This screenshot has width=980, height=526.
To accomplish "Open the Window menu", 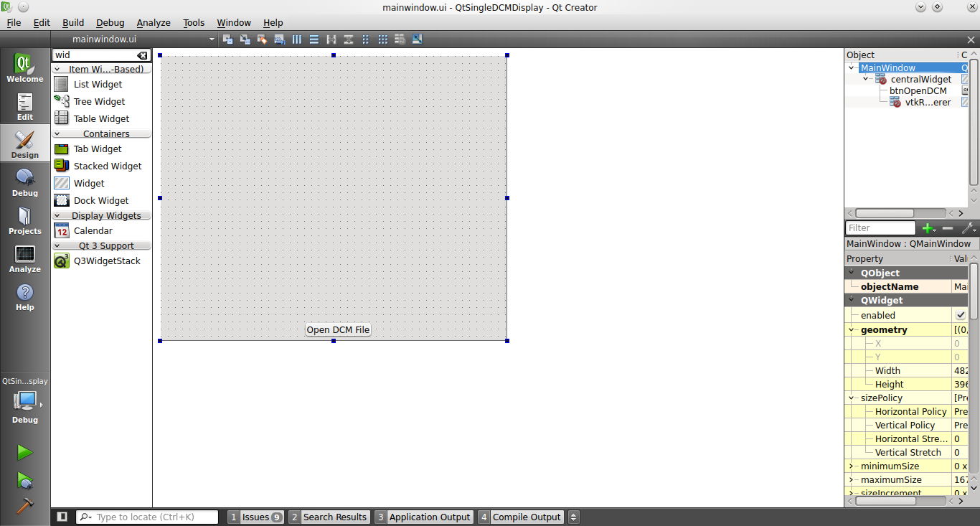I will (234, 22).
